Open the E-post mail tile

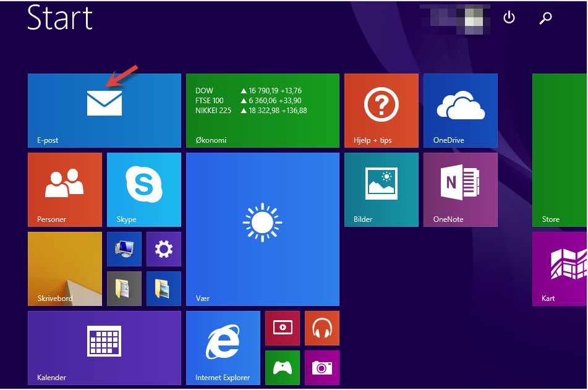click(104, 111)
